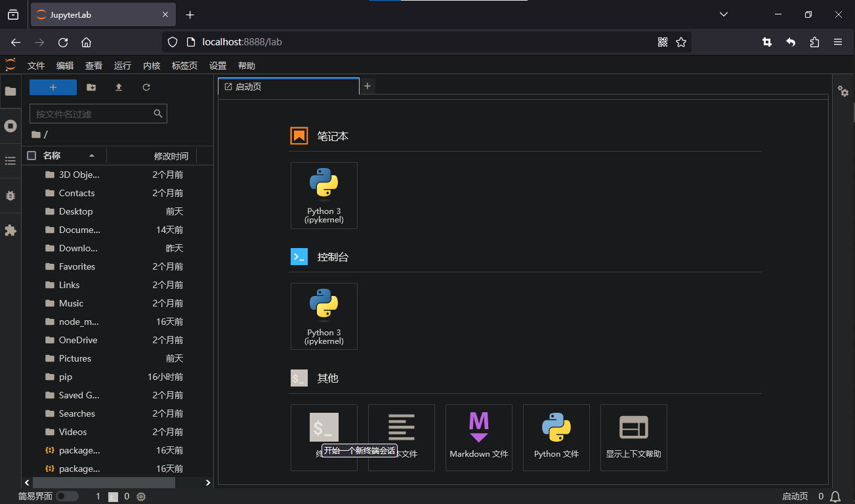Select the Desktop folder
855x504 pixels.
[x=117, y=211]
